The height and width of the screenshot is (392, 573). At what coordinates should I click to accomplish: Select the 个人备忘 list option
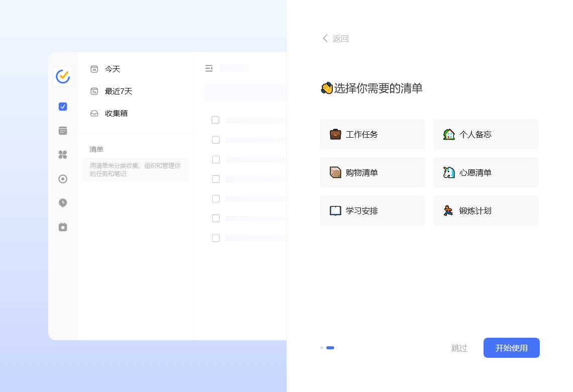pyautogui.click(x=486, y=134)
